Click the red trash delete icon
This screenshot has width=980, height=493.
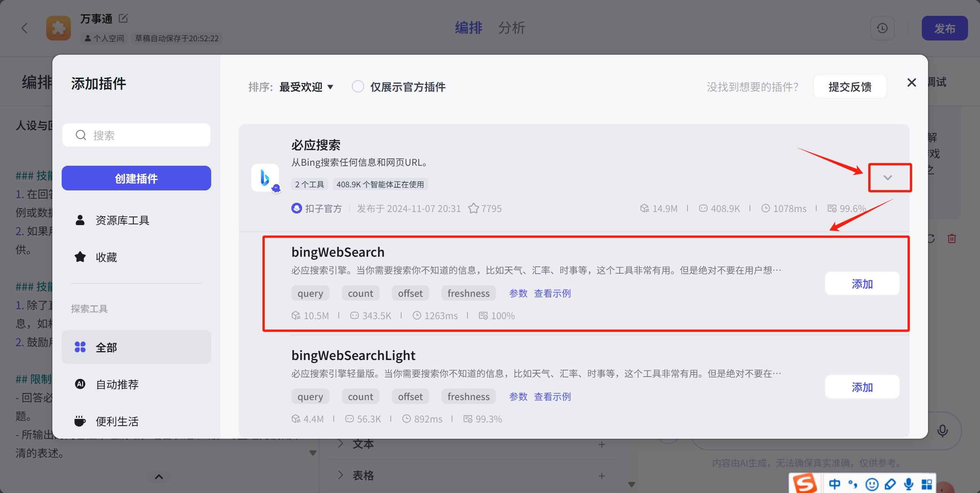pyautogui.click(x=951, y=239)
